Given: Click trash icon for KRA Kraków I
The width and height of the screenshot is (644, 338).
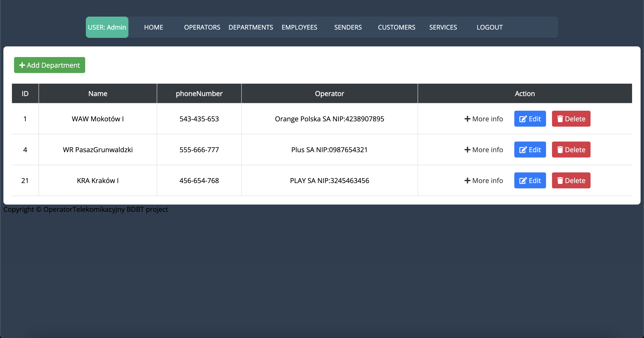Looking at the screenshot, I should coord(560,181).
